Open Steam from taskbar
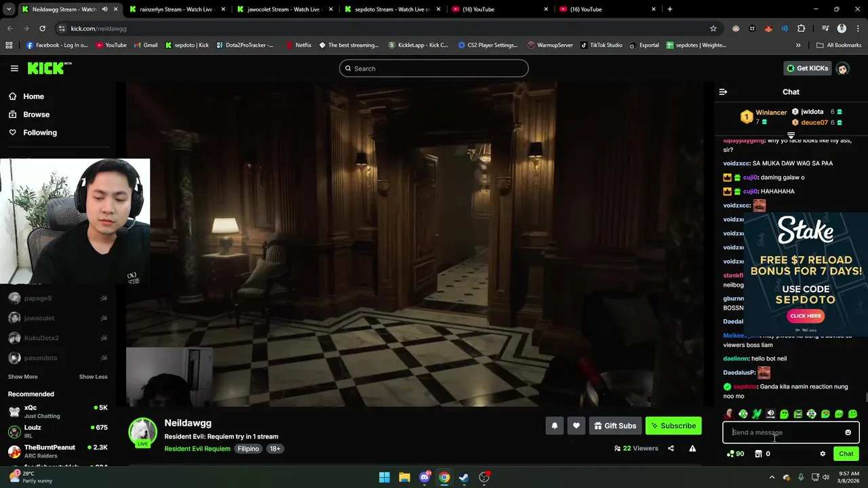 tap(464, 477)
